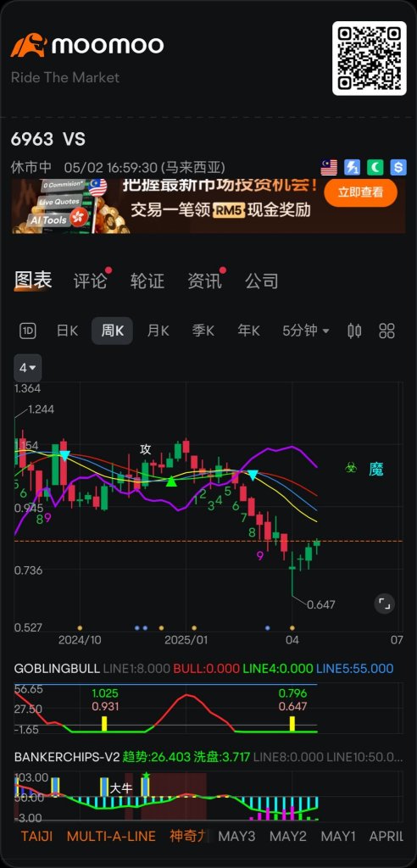The height and width of the screenshot is (868, 417).
Task: Switch to the 公司 tab
Action: tap(261, 281)
